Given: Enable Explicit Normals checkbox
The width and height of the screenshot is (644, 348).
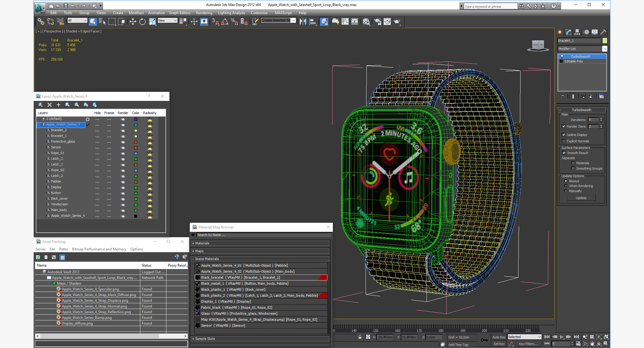Looking at the screenshot, I should [564, 141].
